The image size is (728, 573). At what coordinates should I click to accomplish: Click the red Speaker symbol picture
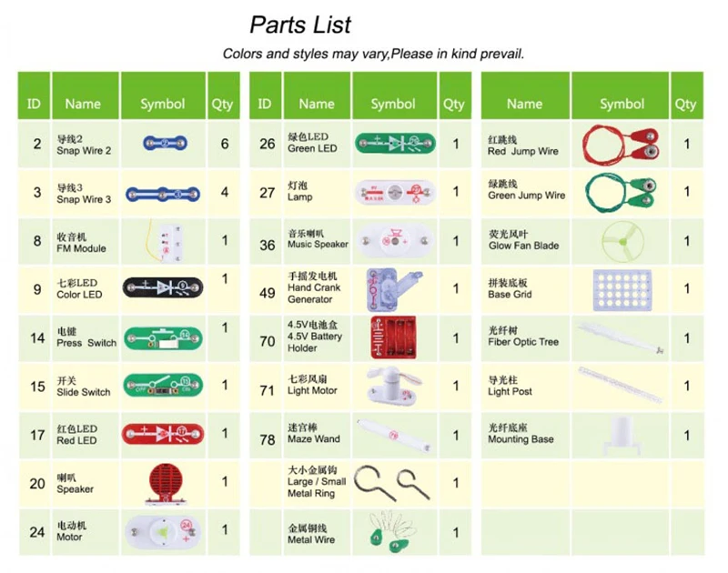165,484
